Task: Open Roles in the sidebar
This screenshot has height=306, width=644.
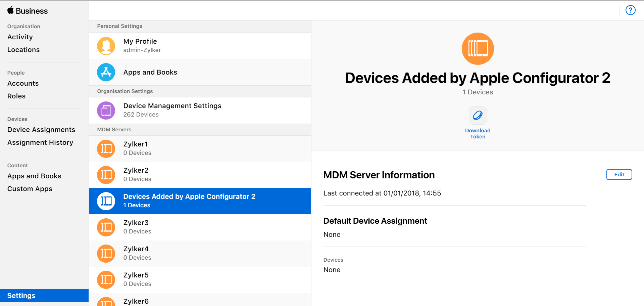Action: click(16, 96)
